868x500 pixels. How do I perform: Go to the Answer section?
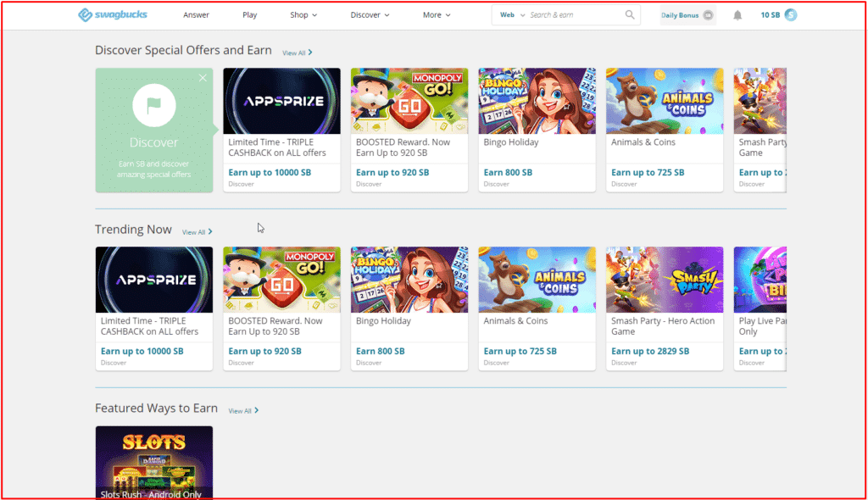tap(196, 14)
